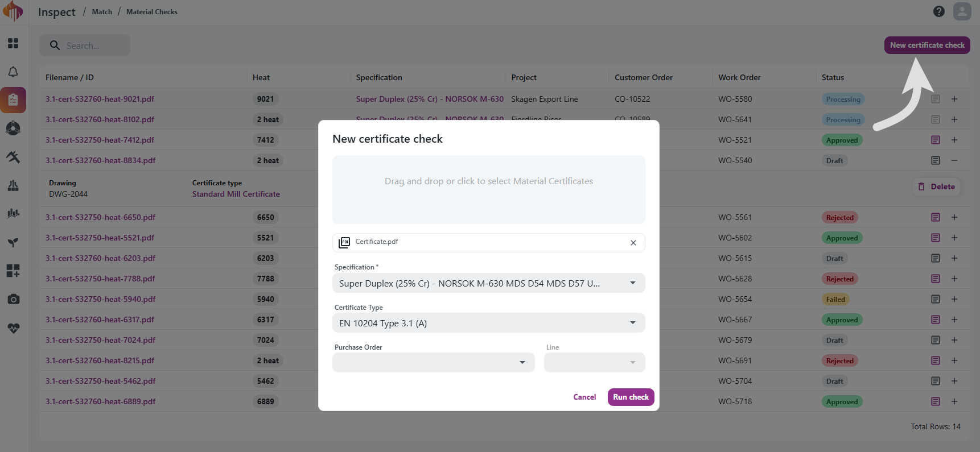
Task: Expand row WO-5667 with plus icon
Action: point(954,320)
